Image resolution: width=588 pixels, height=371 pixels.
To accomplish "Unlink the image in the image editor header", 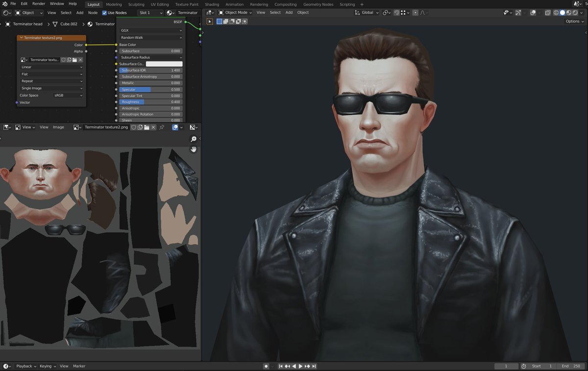I will coord(153,127).
